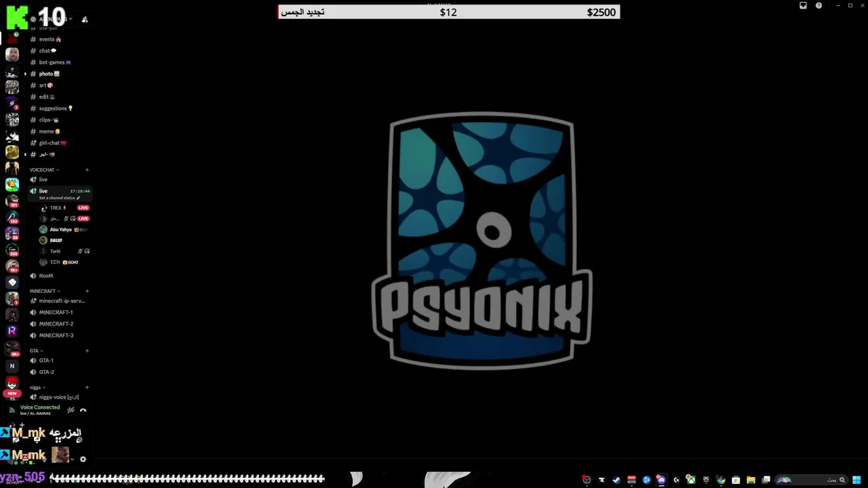Open Logitech G HUB taskbar icon
Viewport: 868px width, 488px height.
pyautogui.click(x=676, y=480)
